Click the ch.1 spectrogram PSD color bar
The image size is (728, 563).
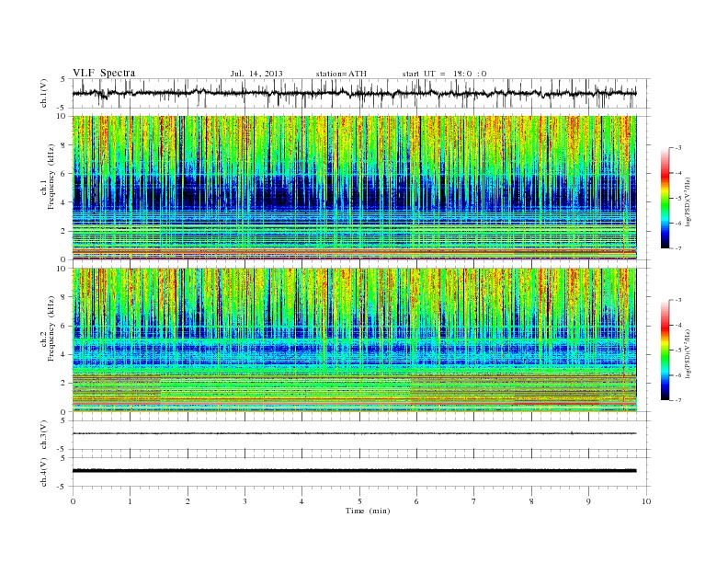pos(665,198)
